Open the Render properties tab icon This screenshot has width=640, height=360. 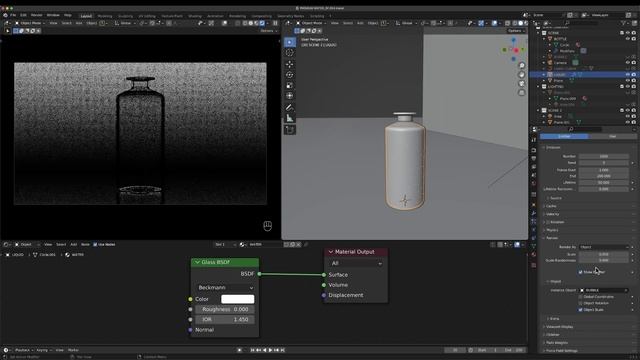click(533, 150)
